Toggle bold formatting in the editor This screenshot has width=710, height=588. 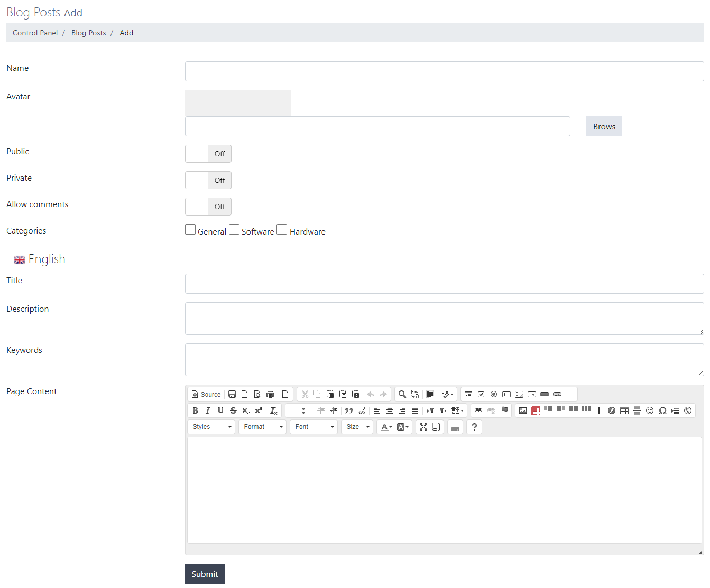click(x=195, y=410)
